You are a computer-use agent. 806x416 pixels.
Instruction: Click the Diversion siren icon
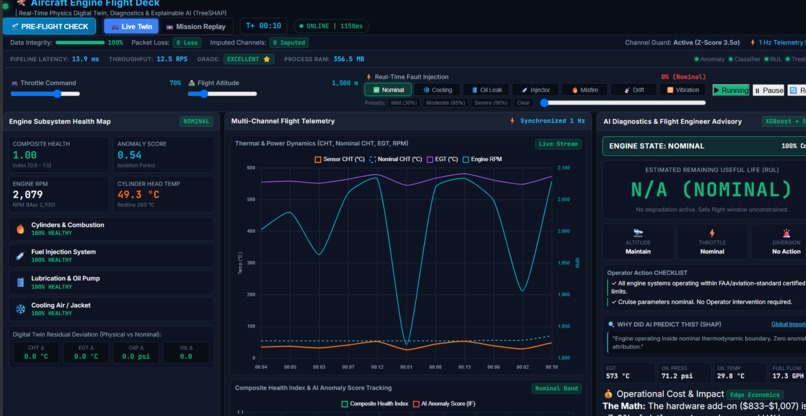[x=786, y=233]
